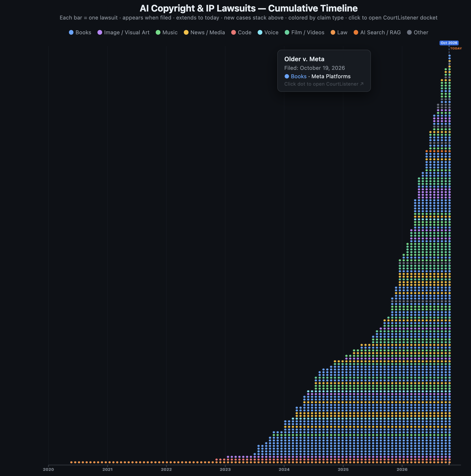471x476 pixels.
Task: Click 'Click dot to open CourtListener' link
Action: [x=324, y=84]
